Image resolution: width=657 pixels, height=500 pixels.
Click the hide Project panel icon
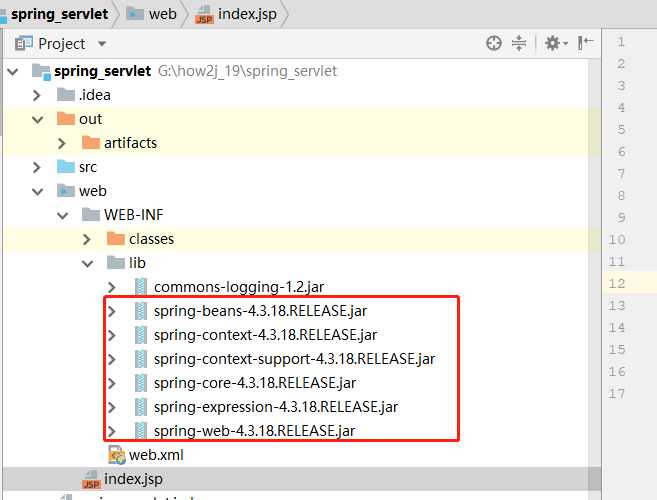[x=585, y=43]
